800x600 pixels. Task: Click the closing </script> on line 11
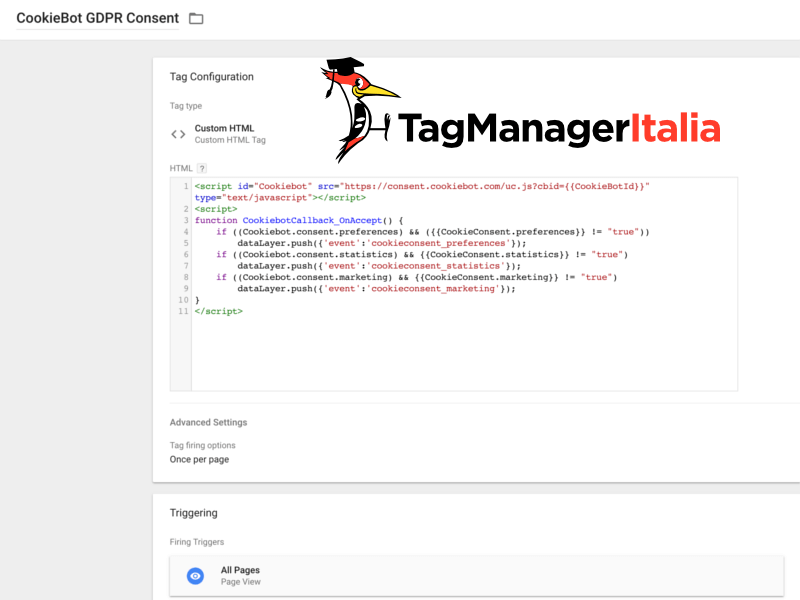pyautogui.click(x=218, y=311)
